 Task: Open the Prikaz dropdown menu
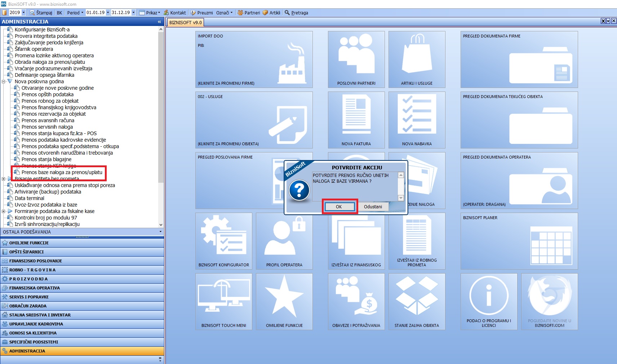click(x=150, y=13)
